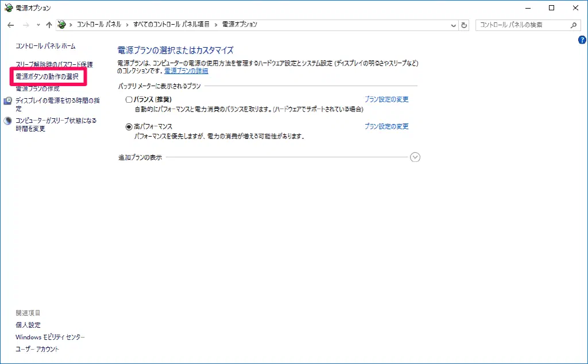Open 電源ボタンの動作の選択 link

point(47,76)
